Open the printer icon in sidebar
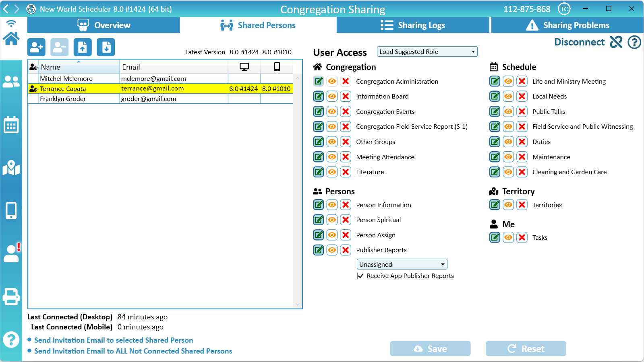The width and height of the screenshot is (644, 362). pyautogui.click(x=11, y=297)
